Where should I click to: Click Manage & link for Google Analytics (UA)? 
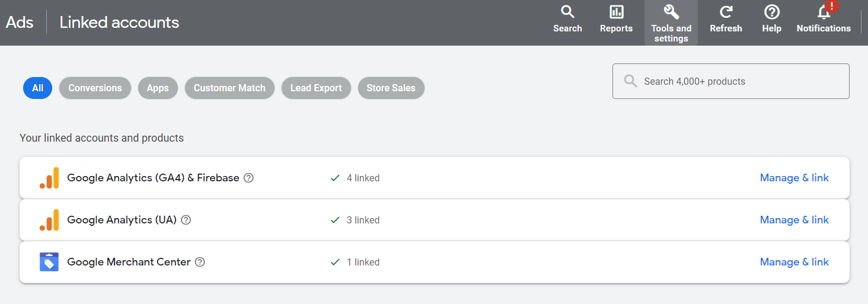(x=794, y=220)
